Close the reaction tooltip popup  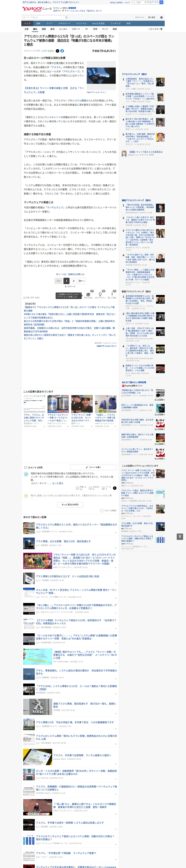tap(80, 294)
